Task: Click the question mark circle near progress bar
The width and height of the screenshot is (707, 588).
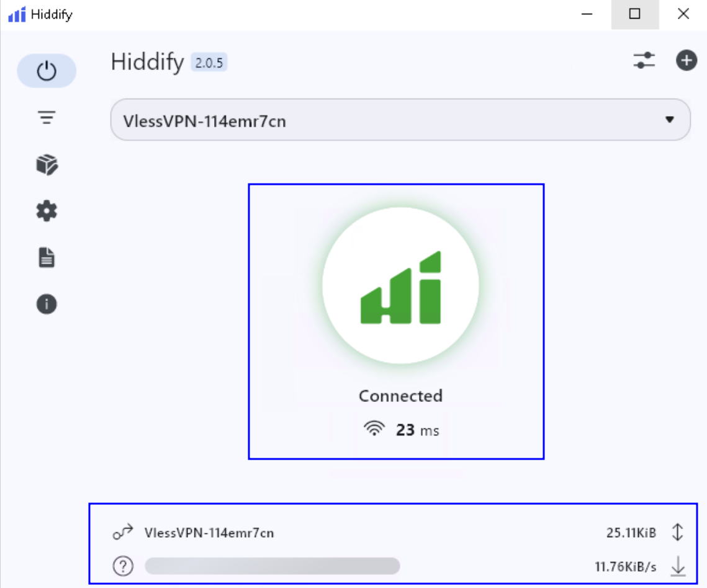Action: coord(124,566)
